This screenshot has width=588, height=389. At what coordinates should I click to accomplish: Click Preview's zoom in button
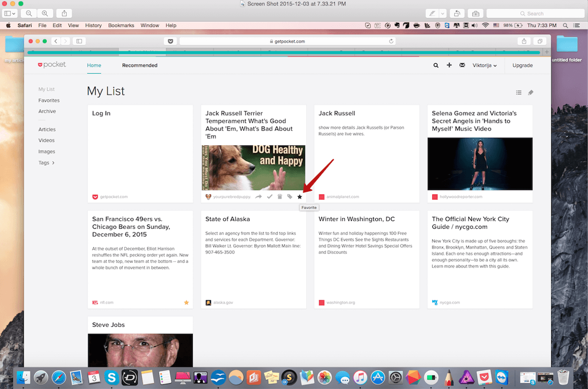(x=45, y=14)
